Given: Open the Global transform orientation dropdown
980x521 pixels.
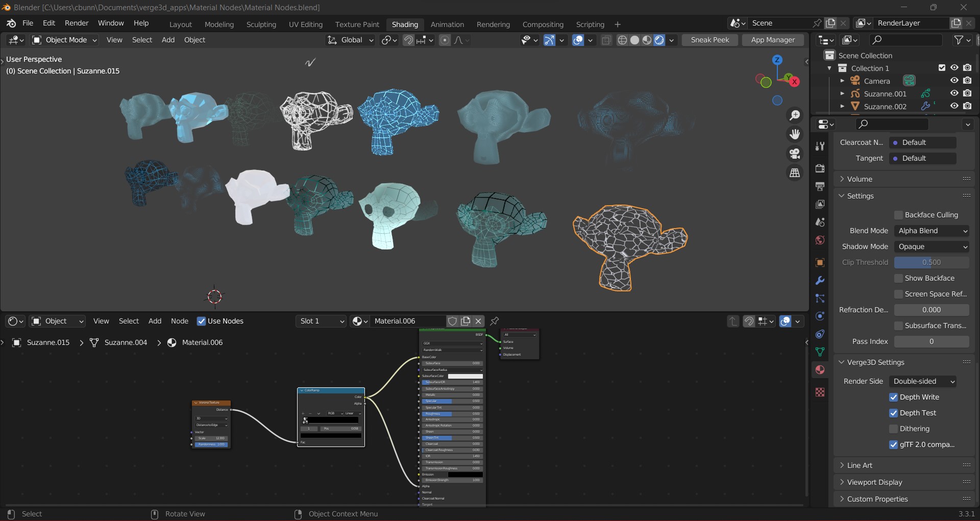Looking at the screenshot, I should click(x=350, y=40).
